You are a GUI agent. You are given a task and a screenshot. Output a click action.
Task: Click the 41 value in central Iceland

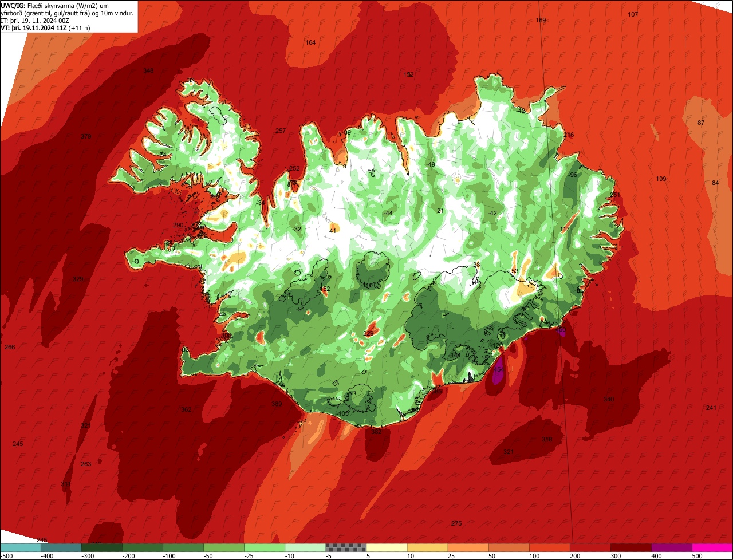click(x=333, y=231)
